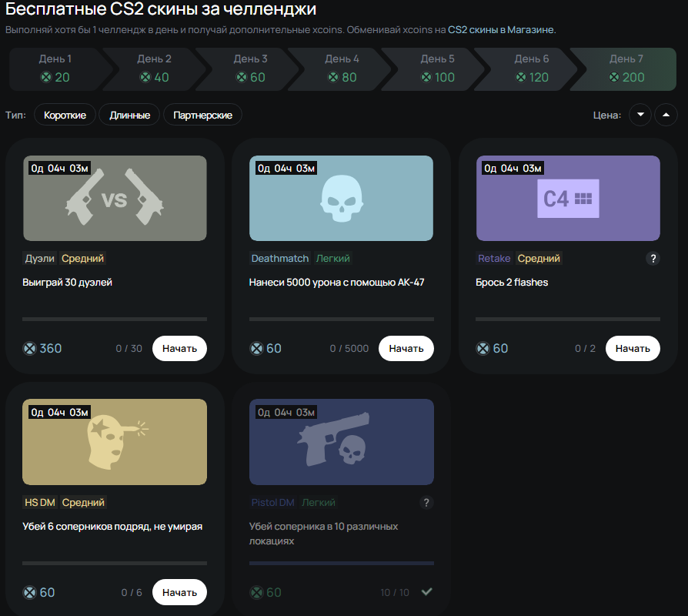Click Легкий difficulty tag on Pistol DM card

[x=319, y=502]
